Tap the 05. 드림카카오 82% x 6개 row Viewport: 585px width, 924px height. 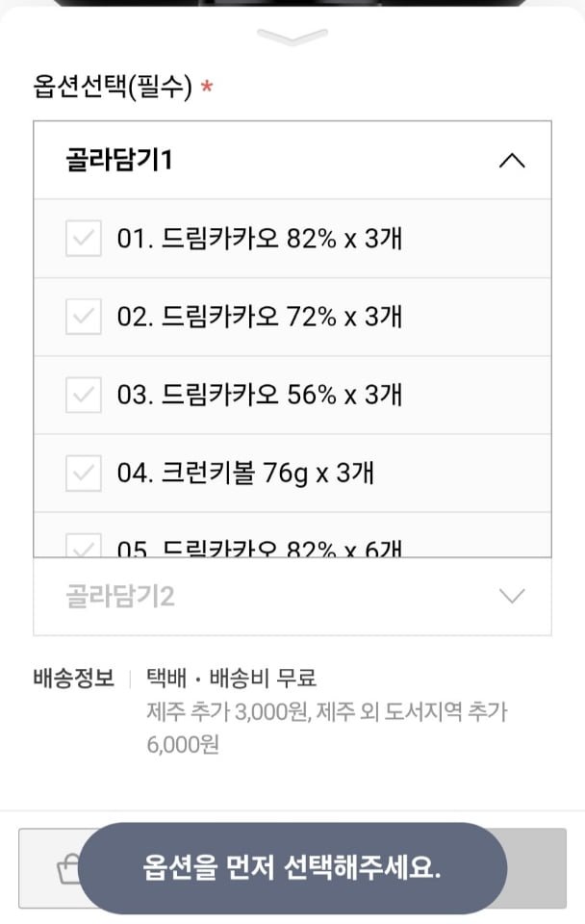(x=260, y=548)
